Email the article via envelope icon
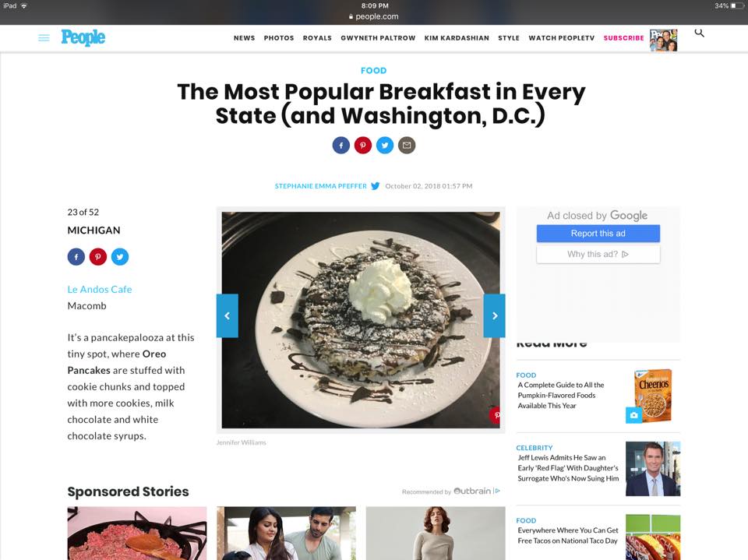Image resolution: width=748 pixels, height=560 pixels. (407, 145)
